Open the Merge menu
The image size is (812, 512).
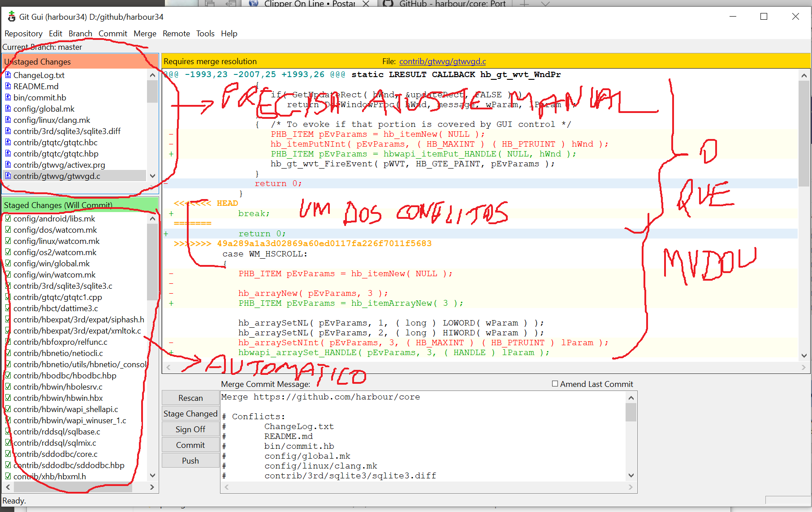145,34
